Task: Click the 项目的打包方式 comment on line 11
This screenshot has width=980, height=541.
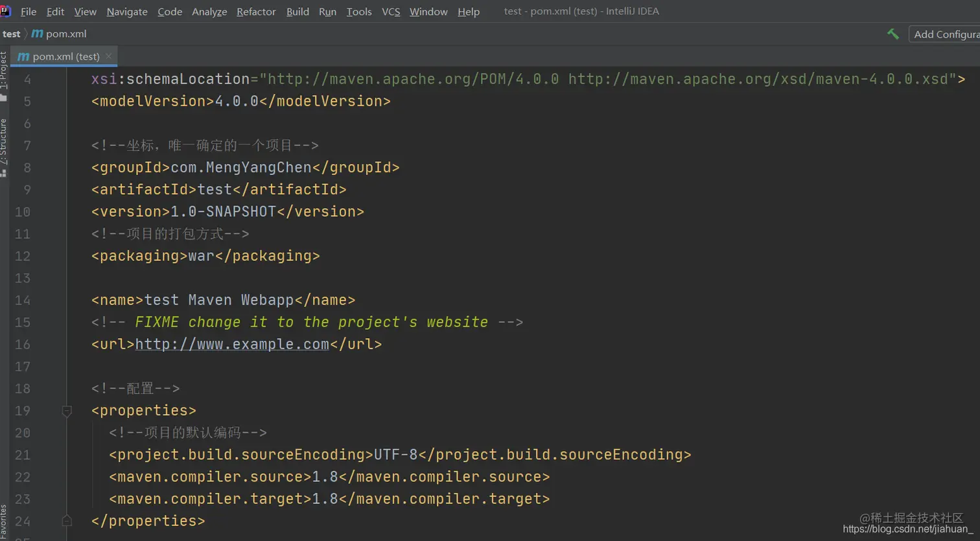Action: (x=170, y=234)
